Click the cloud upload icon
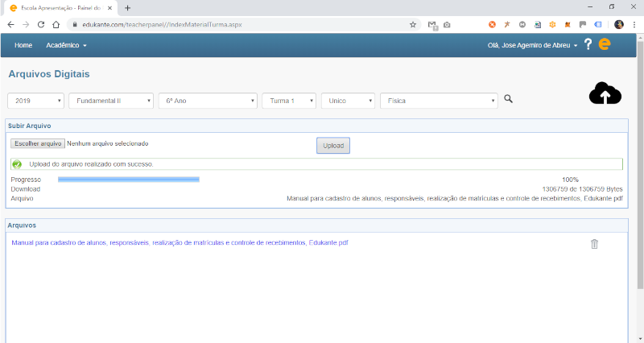The height and width of the screenshot is (343, 644). (605, 94)
